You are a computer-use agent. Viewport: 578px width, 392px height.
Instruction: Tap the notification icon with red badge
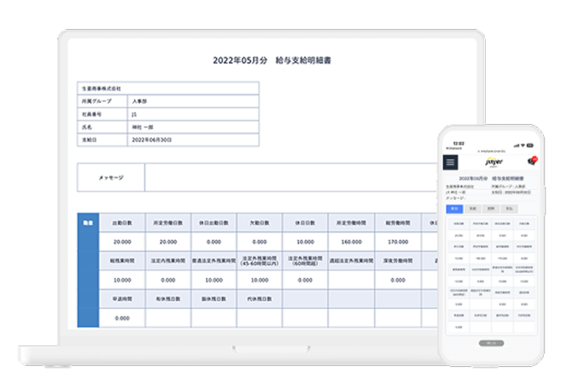530,161
